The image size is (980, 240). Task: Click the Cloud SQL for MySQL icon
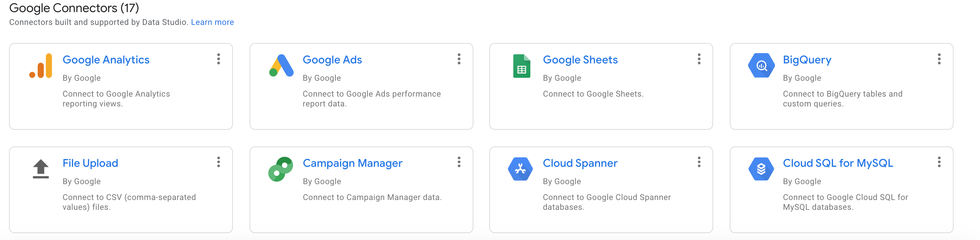[761, 169]
